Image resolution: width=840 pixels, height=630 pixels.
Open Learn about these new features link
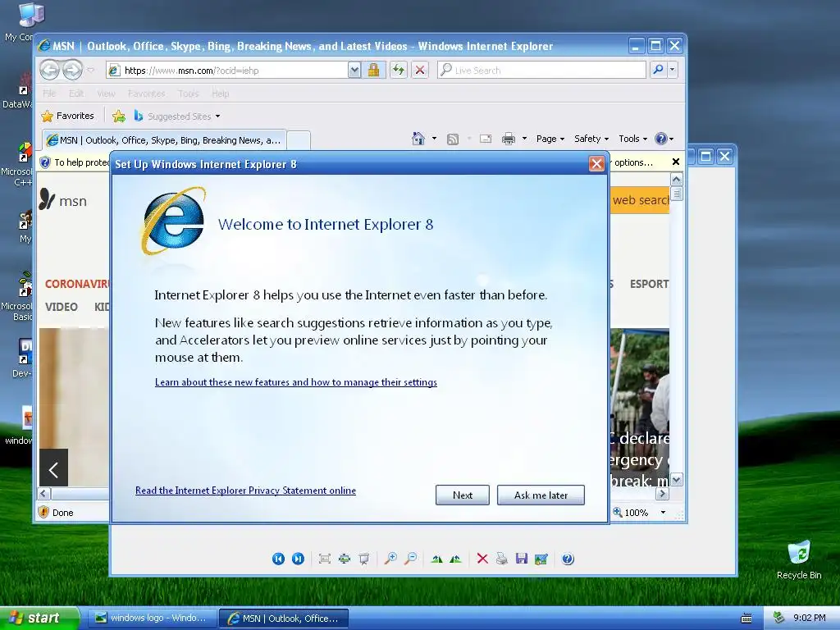[295, 382]
